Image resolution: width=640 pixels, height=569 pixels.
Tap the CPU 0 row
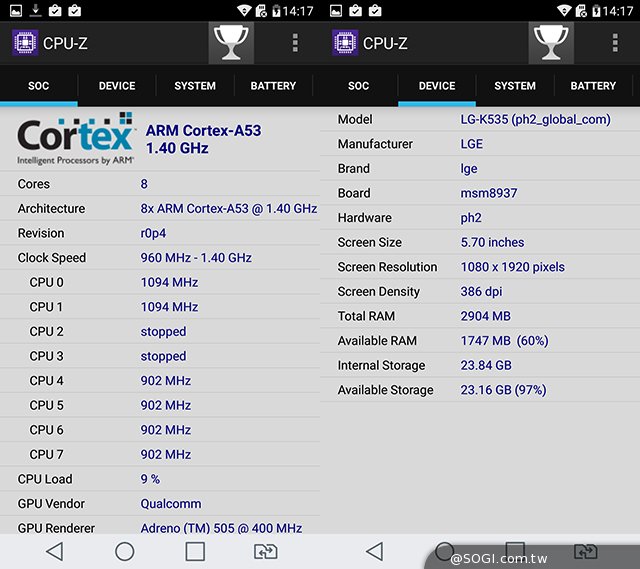(x=160, y=282)
